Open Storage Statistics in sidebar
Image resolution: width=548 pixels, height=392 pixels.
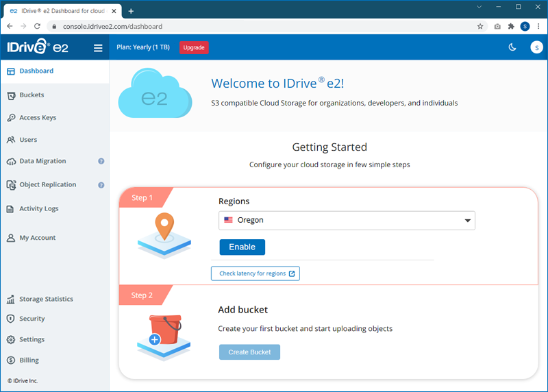point(46,299)
